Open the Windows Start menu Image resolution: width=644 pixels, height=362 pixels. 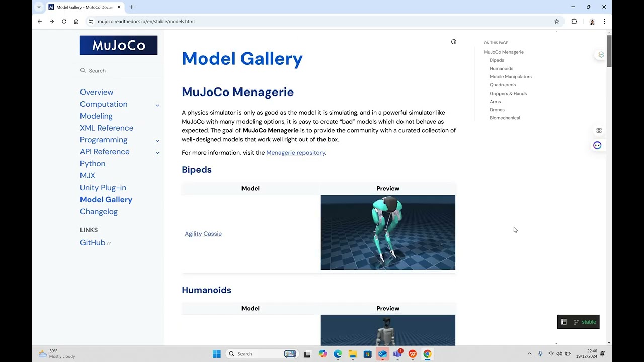click(217, 354)
